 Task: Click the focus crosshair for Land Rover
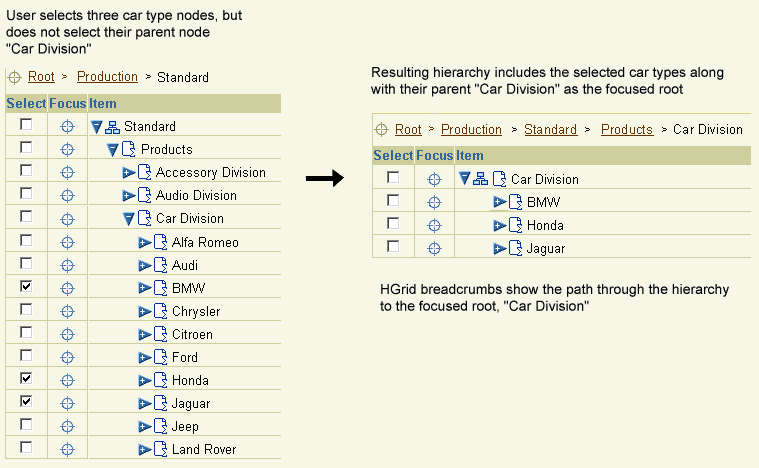click(x=67, y=450)
